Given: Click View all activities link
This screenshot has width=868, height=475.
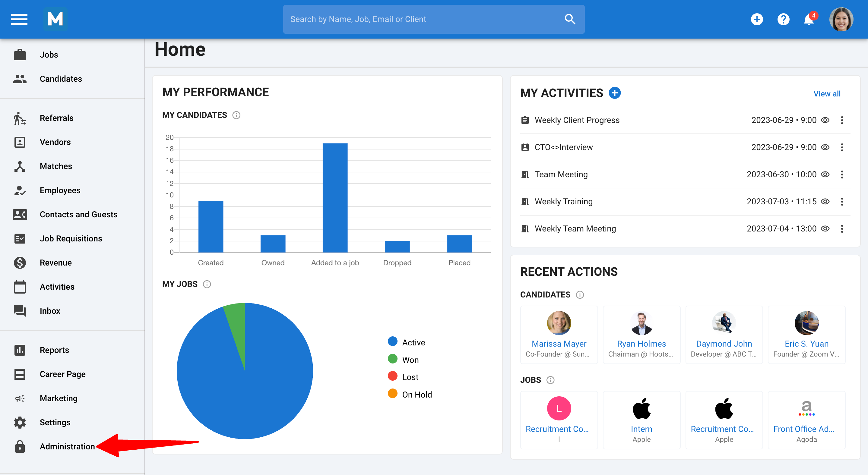Looking at the screenshot, I should pyautogui.click(x=827, y=94).
